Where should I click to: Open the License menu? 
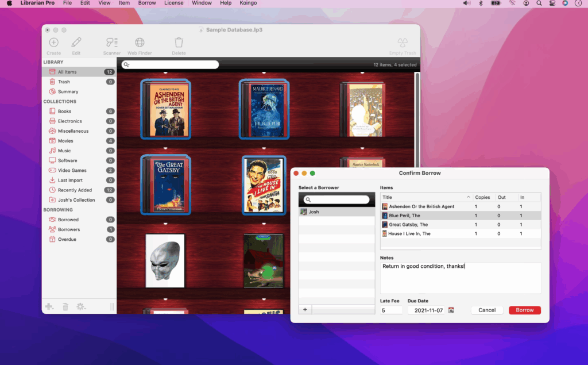click(x=173, y=3)
